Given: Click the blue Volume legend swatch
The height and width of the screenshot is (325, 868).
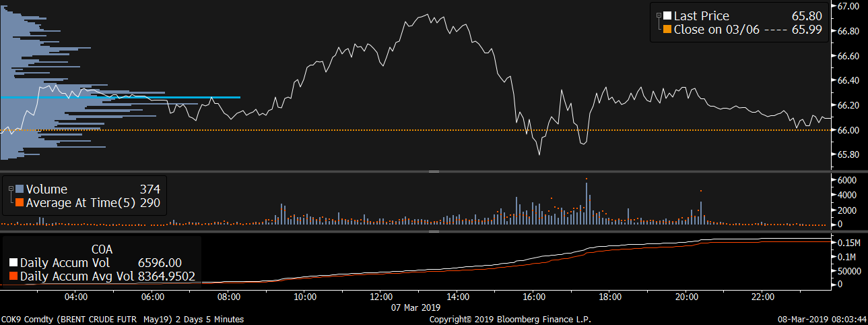Looking at the screenshot, I should tap(20, 189).
